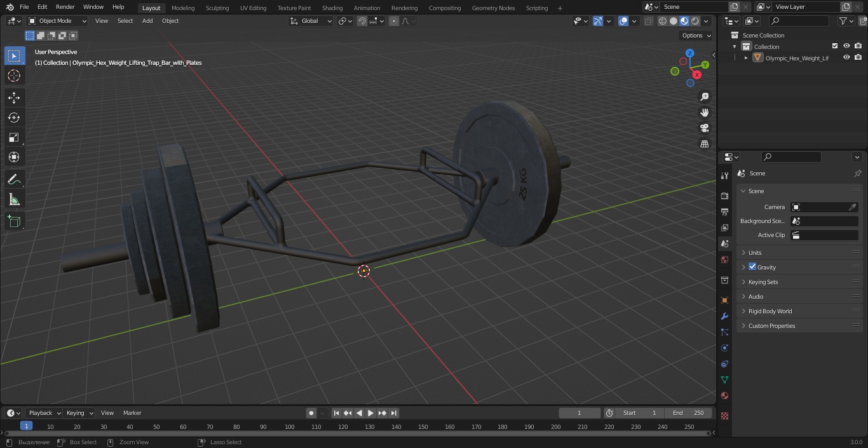The image size is (868, 448).
Task: Toggle X-ray view
Action: (x=648, y=21)
